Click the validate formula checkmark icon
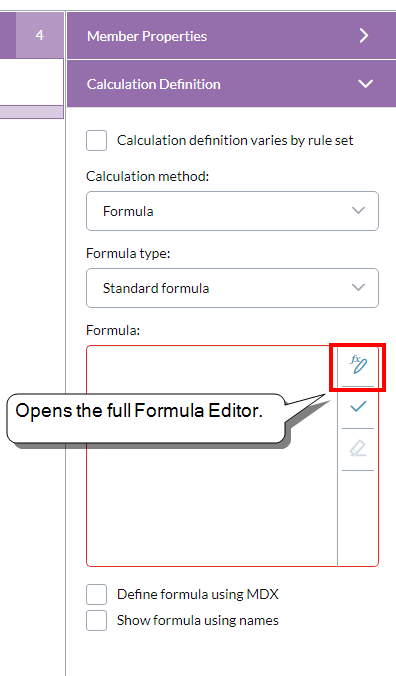The image size is (396, 676). point(358,407)
